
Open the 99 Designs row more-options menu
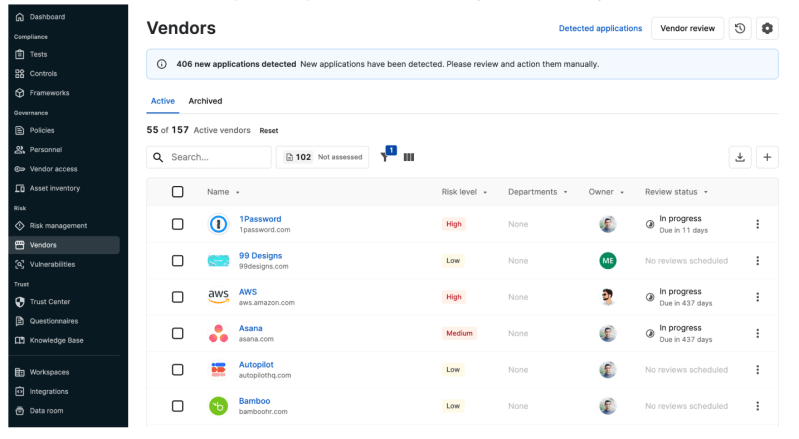point(758,261)
